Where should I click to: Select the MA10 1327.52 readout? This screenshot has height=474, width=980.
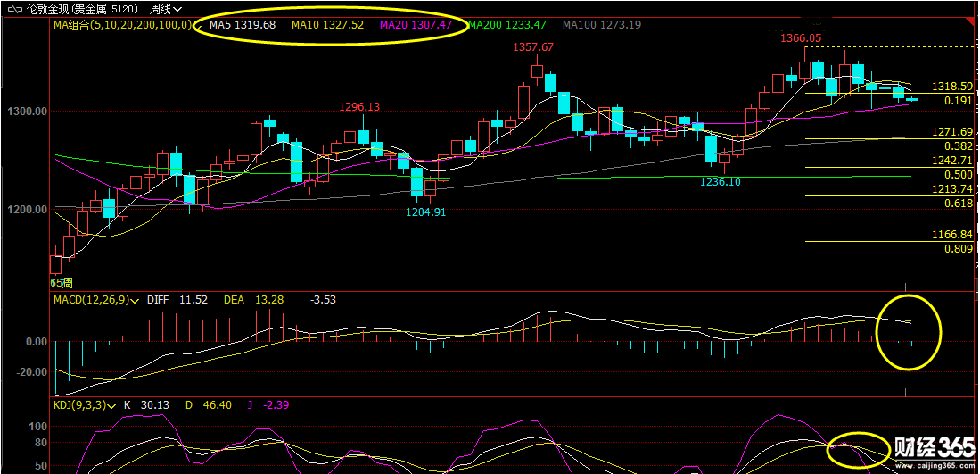click(x=327, y=25)
